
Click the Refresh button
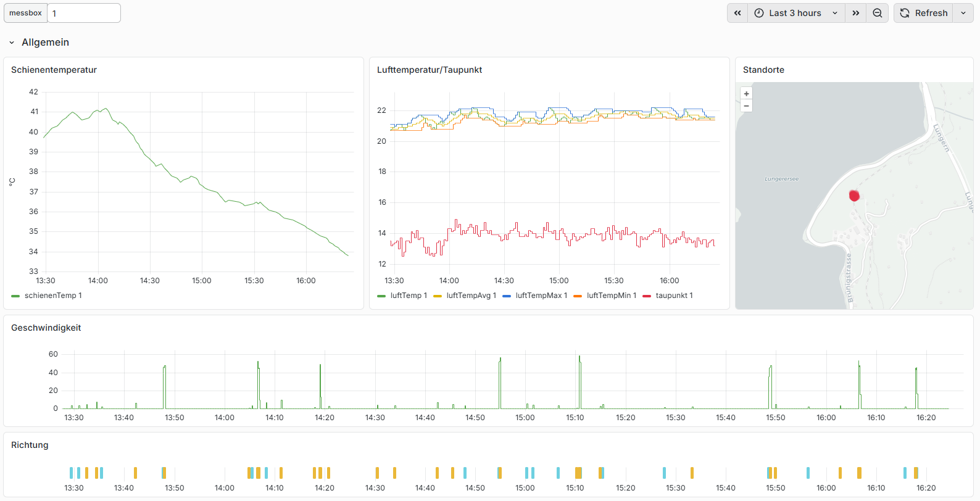(924, 13)
